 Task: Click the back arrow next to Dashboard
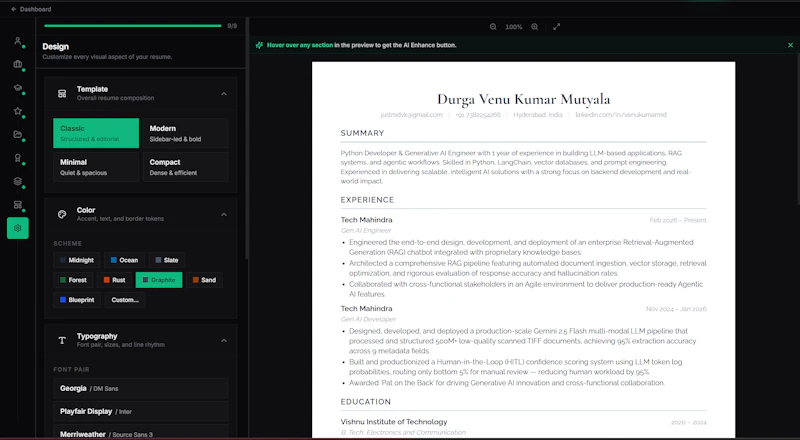tap(13, 9)
